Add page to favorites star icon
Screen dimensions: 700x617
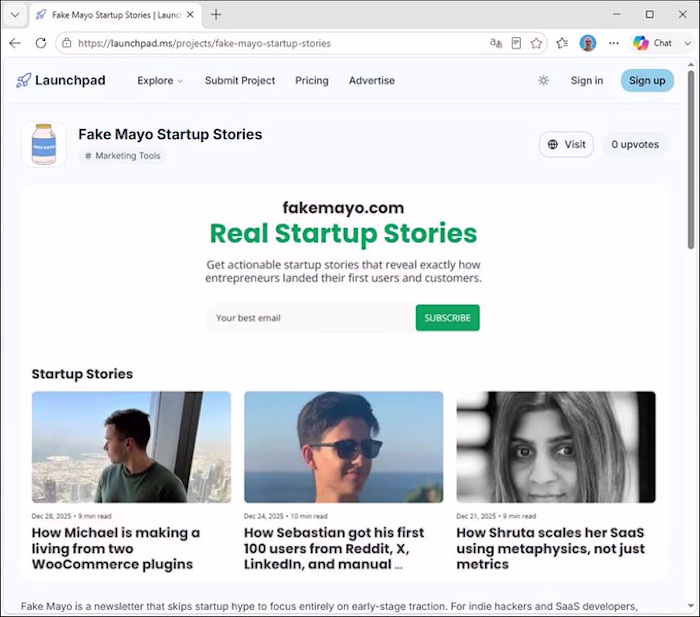(x=536, y=43)
